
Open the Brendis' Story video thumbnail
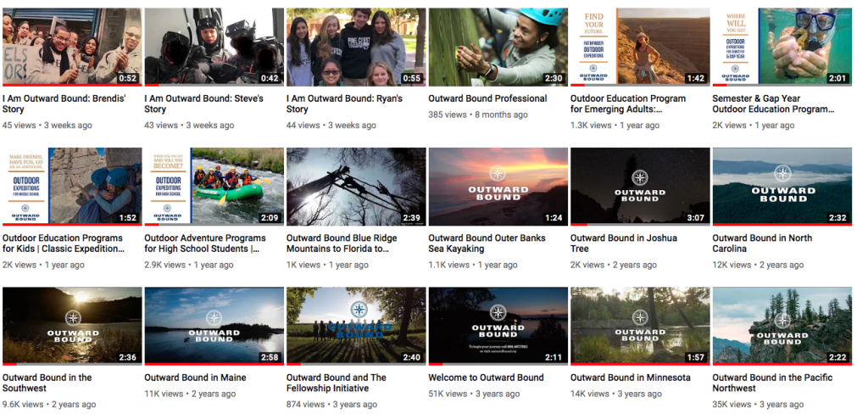coord(72,47)
